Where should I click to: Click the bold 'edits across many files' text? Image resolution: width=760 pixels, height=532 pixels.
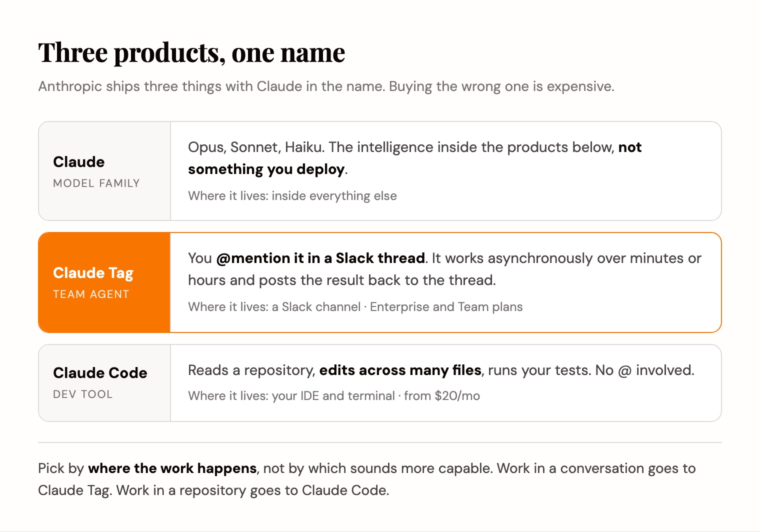(400, 370)
